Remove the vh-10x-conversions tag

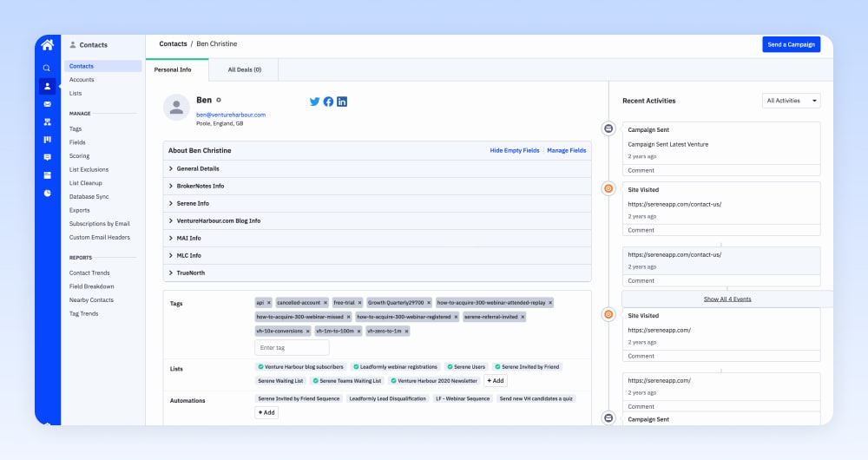[308, 331]
